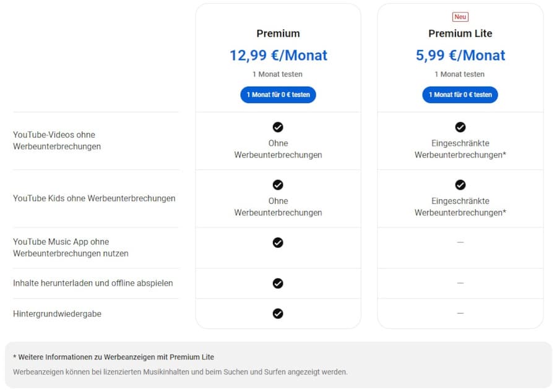Image resolution: width=557 pixels, height=392 pixels.
Task: Click the checkmark for Inhalte herunterladen under Premium
Action: [278, 283]
